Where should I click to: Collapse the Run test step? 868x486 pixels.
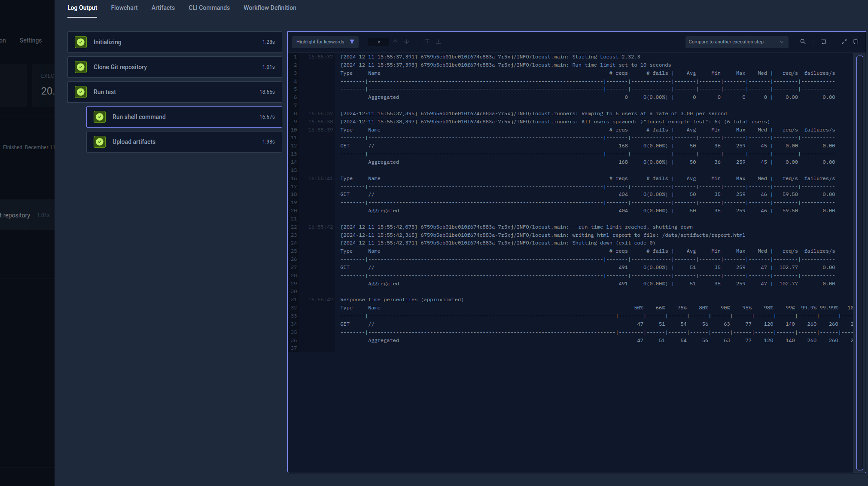(x=174, y=92)
